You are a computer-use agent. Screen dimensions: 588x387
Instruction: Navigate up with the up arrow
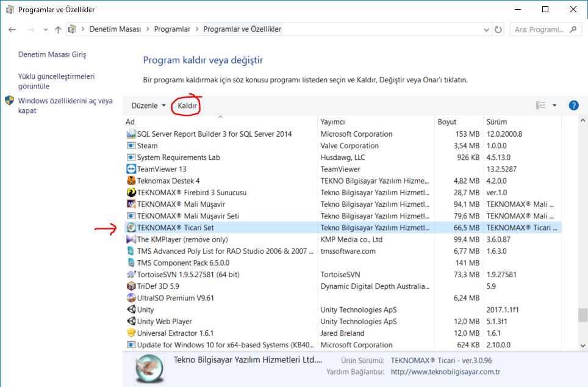(x=58, y=29)
